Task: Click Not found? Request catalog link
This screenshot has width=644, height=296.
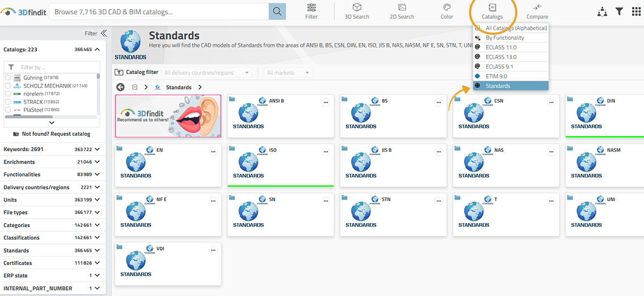Action: 52,134
